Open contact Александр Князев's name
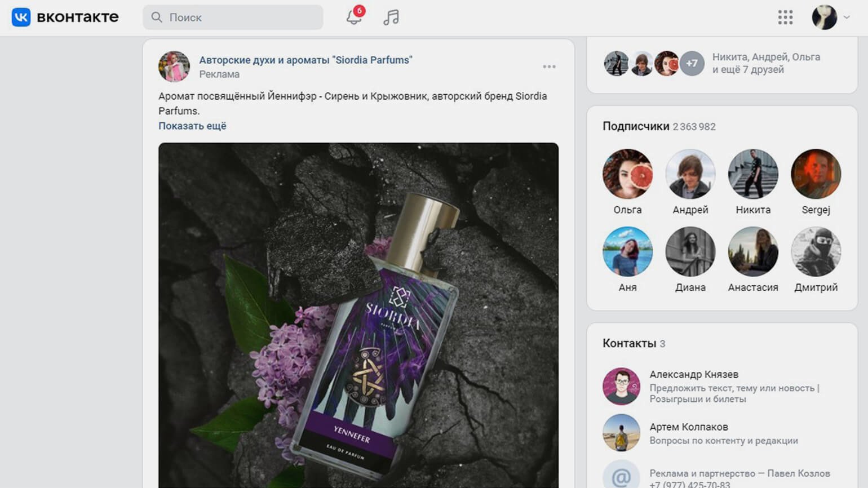The height and width of the screenshot is (488, 868). [x=694, y=374]
